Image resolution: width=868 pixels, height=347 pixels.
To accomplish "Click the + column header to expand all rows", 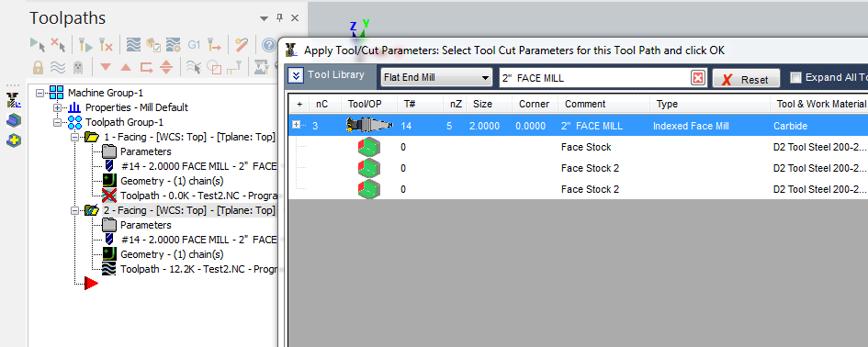I will click(x=299, y=104).
